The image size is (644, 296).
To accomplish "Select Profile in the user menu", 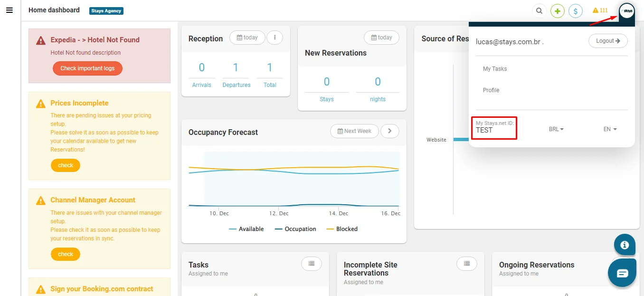I will click(491, 90).
